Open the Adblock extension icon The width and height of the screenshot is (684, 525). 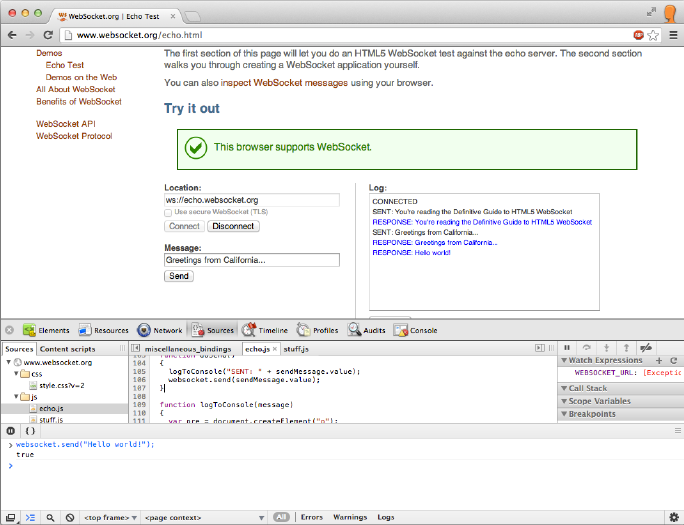click(x=638, y=35)
